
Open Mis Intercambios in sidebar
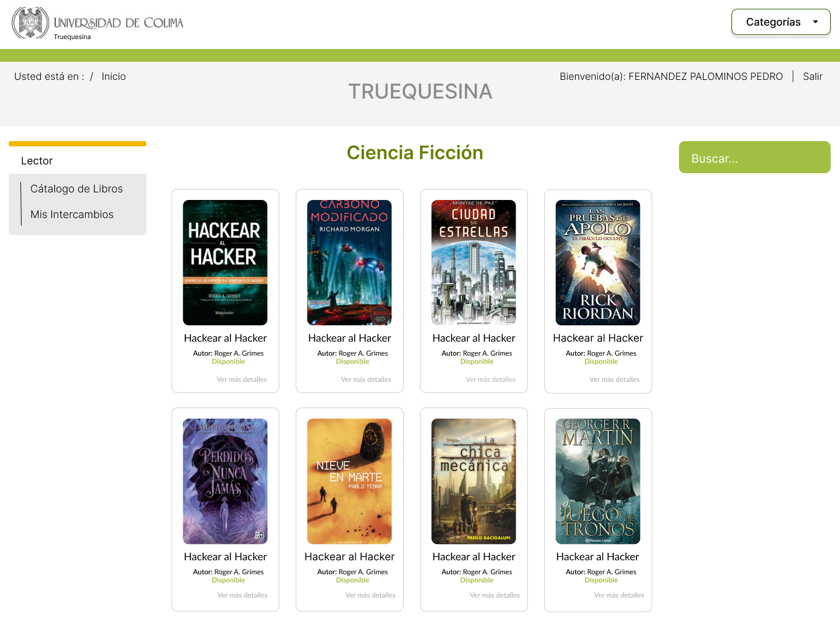72,215
